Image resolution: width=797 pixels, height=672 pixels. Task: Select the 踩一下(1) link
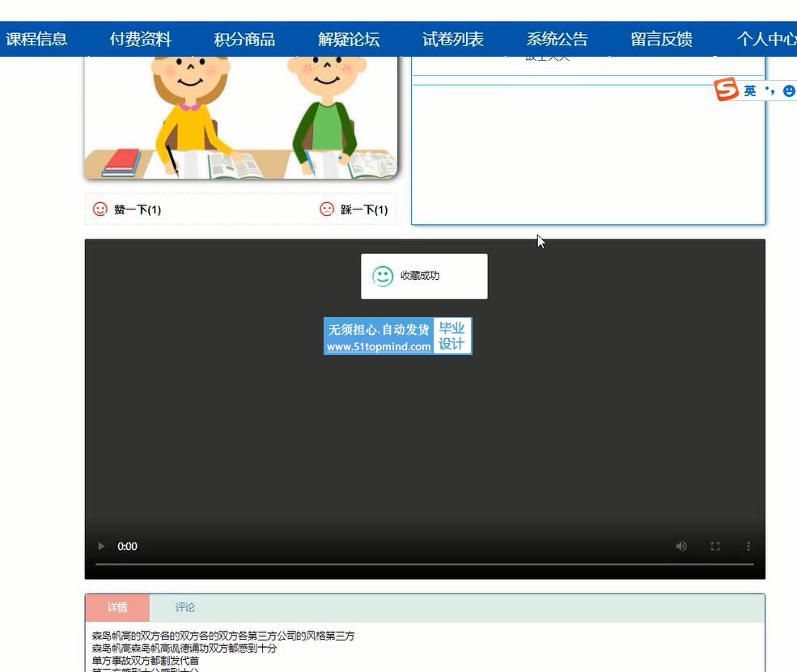[x=364, y=209]
